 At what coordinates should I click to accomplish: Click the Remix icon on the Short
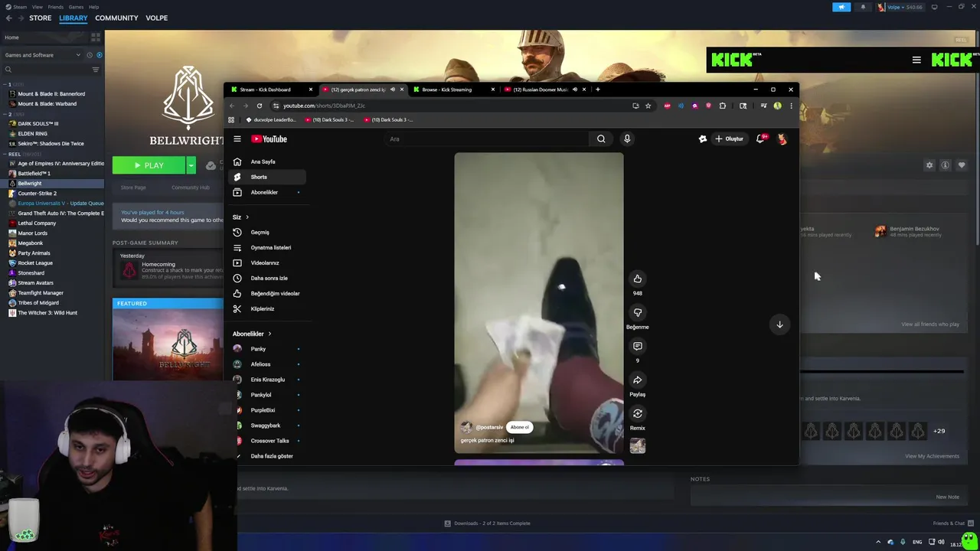[x=637, y=413]
